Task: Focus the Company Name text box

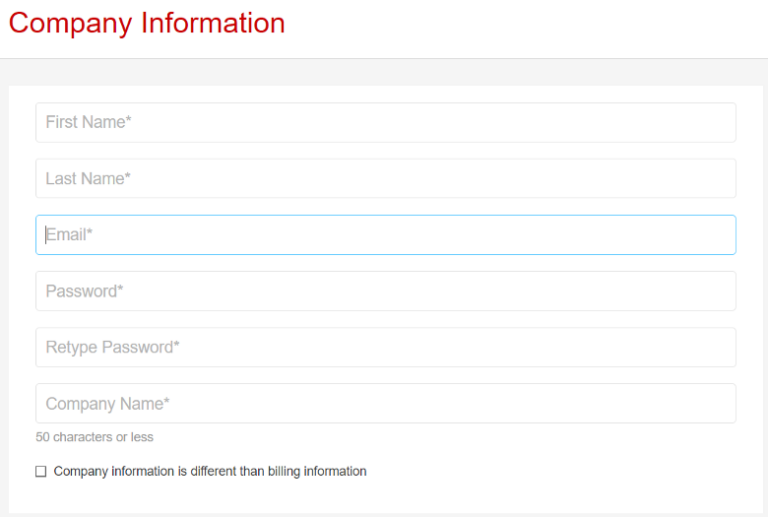Action: point(385,403)
